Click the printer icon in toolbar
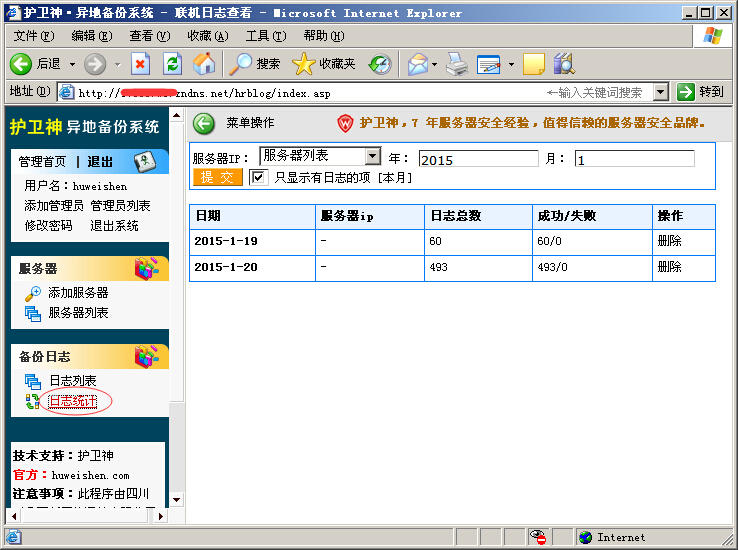 coord(457,64)
